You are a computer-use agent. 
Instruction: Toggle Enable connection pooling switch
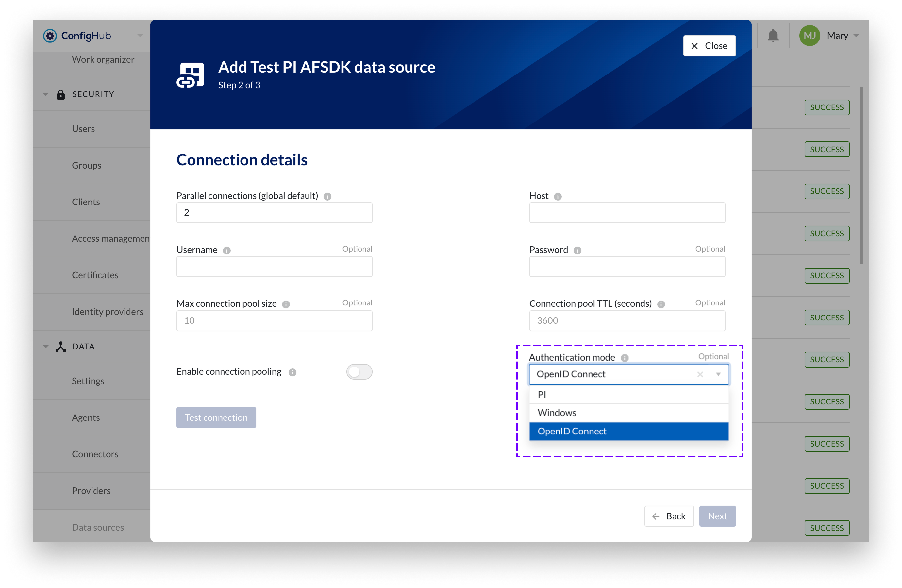(x=359, y=372)
